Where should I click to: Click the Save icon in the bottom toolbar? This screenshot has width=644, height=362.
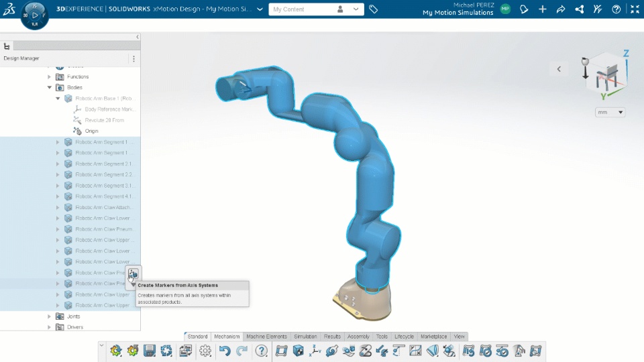click(150, 351)
